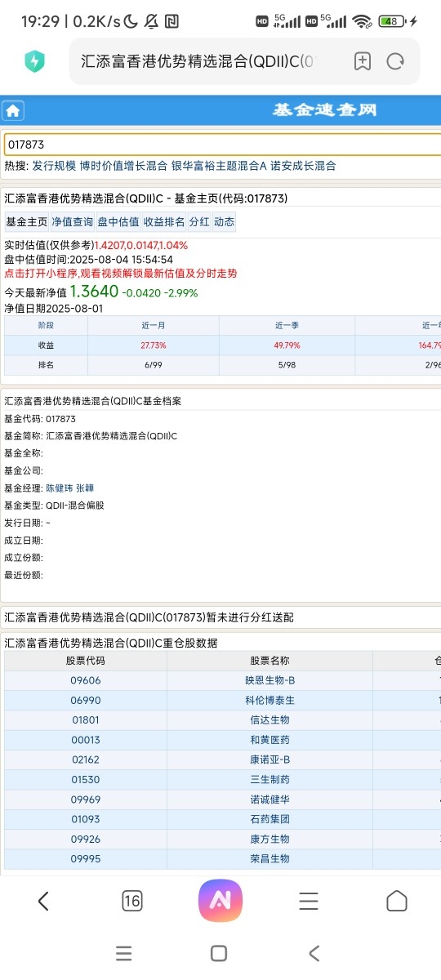The height and width of the screenshot is (980, 441).
Task: Select the 收益排名 tab
Action: pos(164,221)
